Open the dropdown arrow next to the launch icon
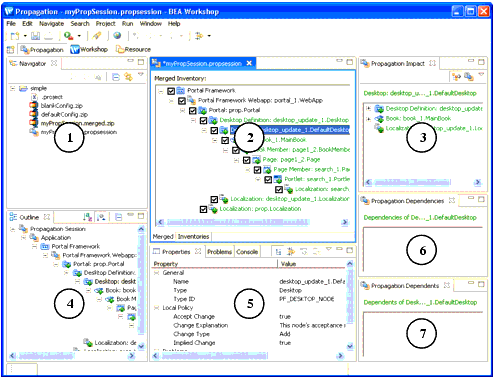Viewport: 494px width, 378px height. 79,36
